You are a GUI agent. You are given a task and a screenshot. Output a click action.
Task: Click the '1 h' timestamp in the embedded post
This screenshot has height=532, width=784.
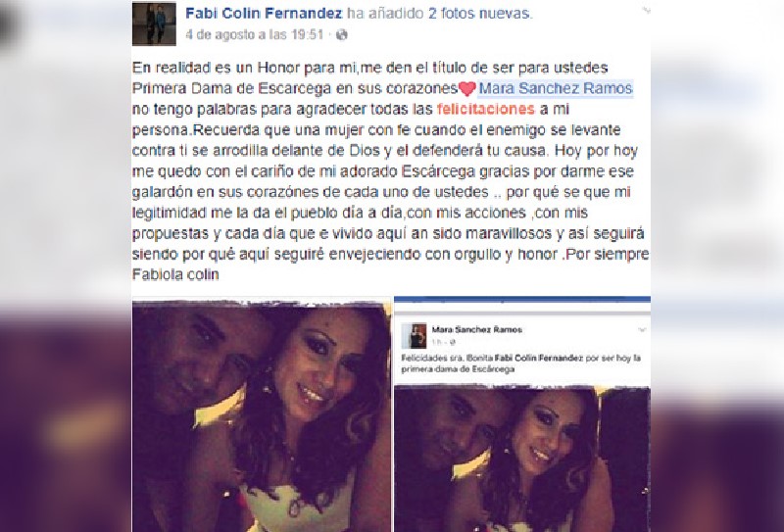pyautogui.click(x=436, y=343)
